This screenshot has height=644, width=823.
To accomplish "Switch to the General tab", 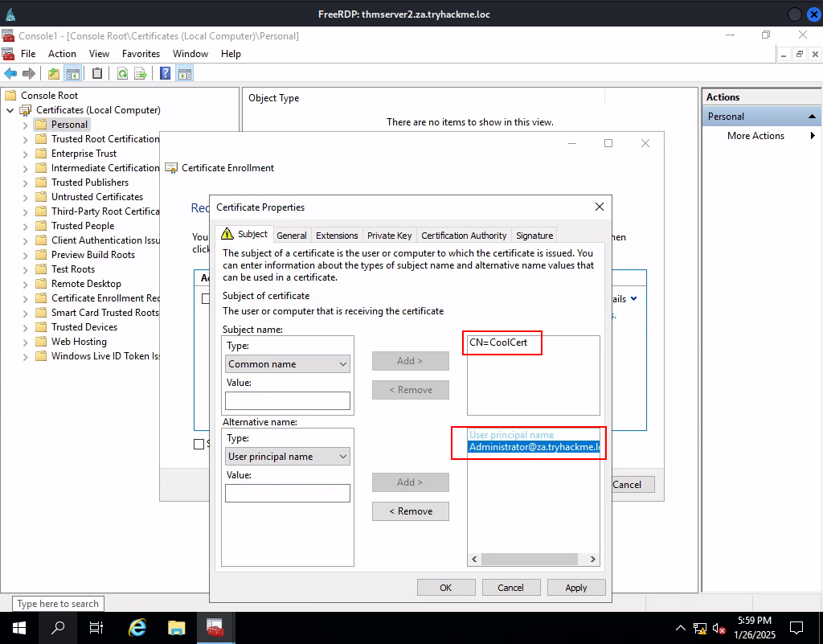I will coord(292,236).
